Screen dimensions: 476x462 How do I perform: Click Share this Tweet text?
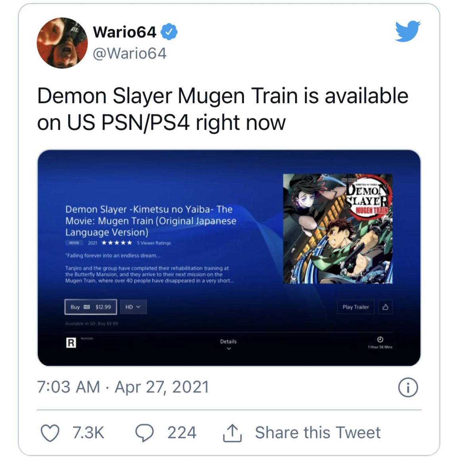coord(318,433)
